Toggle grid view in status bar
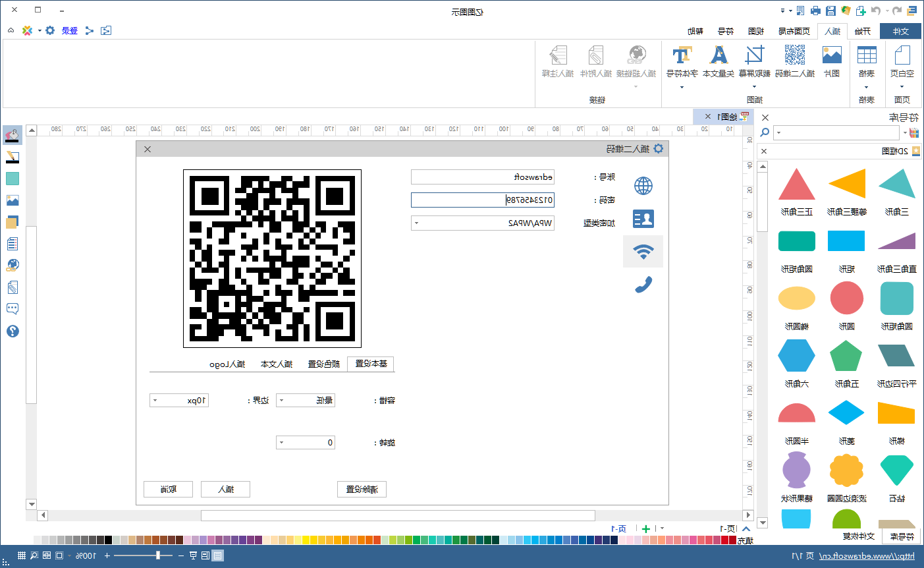 click(21, 555)
